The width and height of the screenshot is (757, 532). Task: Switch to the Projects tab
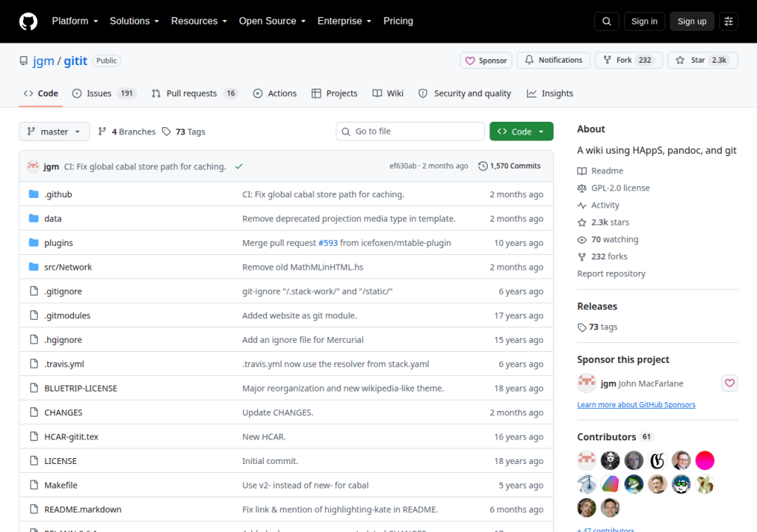(335, 94)
